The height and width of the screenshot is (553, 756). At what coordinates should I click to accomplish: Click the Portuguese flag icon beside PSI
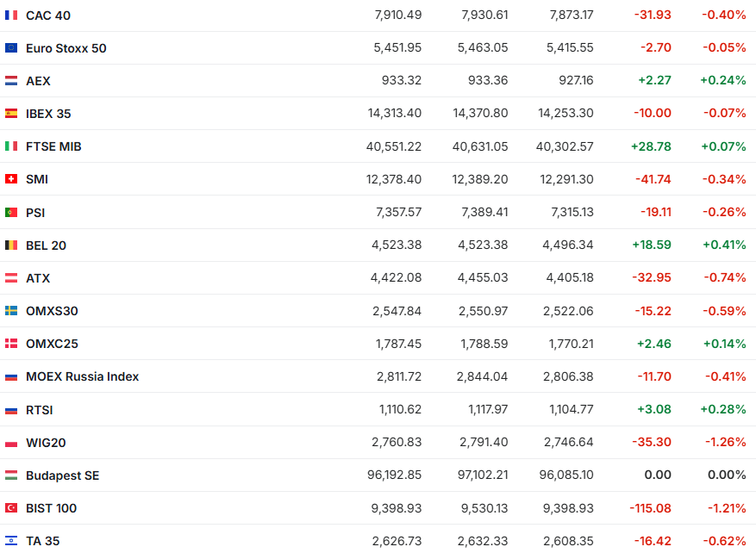click(11, 212)
